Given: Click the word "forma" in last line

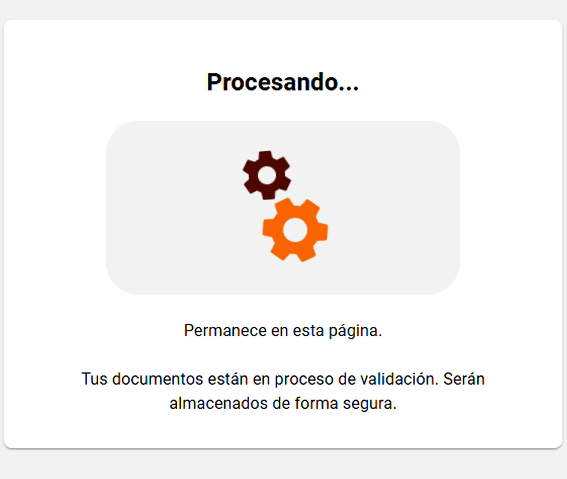Looking at the screenshot, I should click(x=316, y=403).
